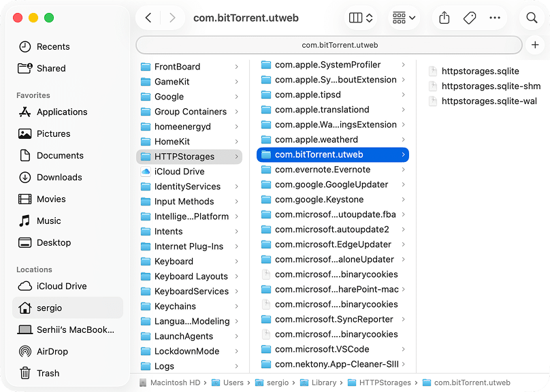550x392 pixels.
Task: Open the Tags icon in the toolbar
Action: [x=469, y=18]
